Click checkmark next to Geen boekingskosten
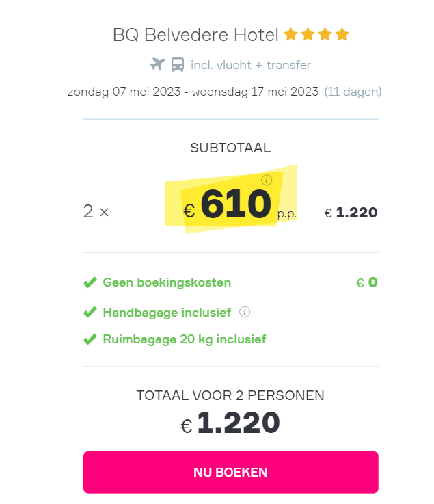Image resolution: width=434 pixels, height=504 pixels. [90, 282]
